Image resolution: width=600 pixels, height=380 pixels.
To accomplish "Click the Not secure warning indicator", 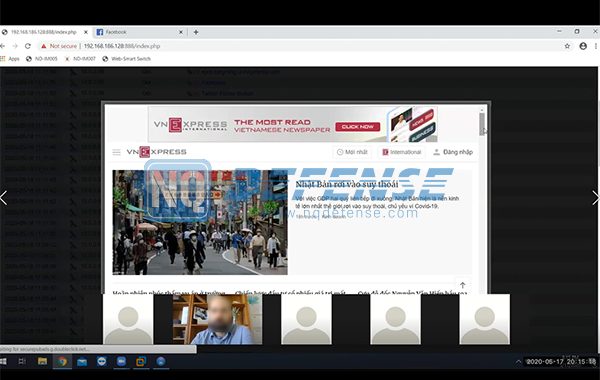I will click(x=59, y=46).
